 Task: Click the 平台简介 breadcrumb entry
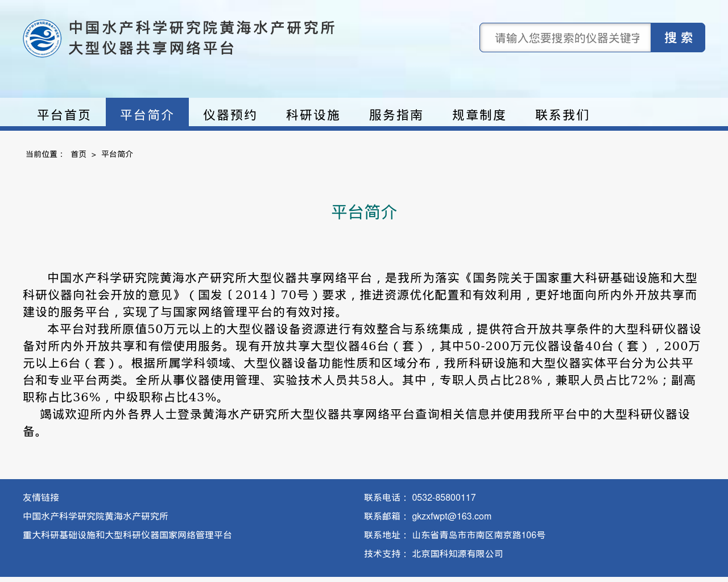(117, 154)
